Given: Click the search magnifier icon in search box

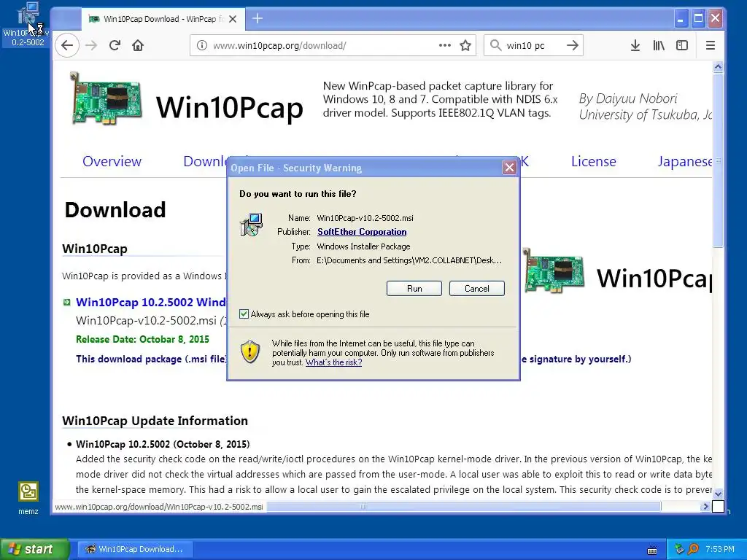Looking at the screenshot, I should coord(495,46).
